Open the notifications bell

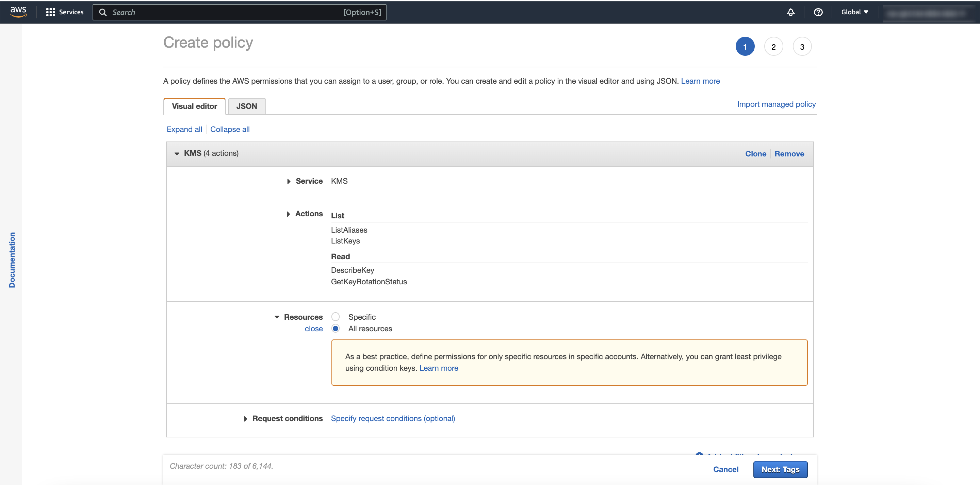pos(790,12)
